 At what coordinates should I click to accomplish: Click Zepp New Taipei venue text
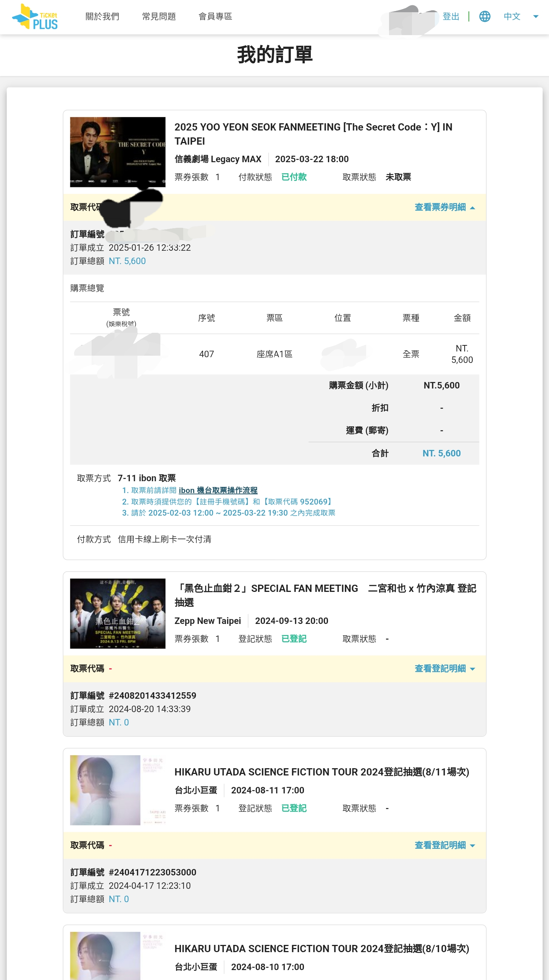(208, 621)
